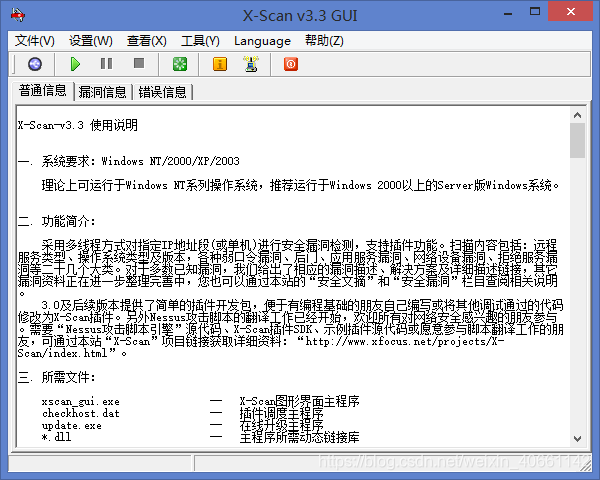Click heading '一. 系统要求'

coord(55,161)
